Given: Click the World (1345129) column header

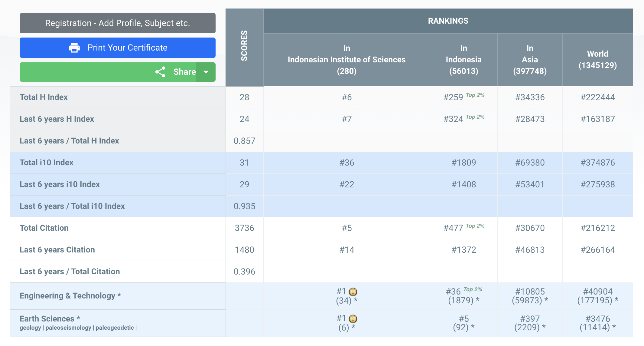Looking at the screenshot, I should point(598,60).
